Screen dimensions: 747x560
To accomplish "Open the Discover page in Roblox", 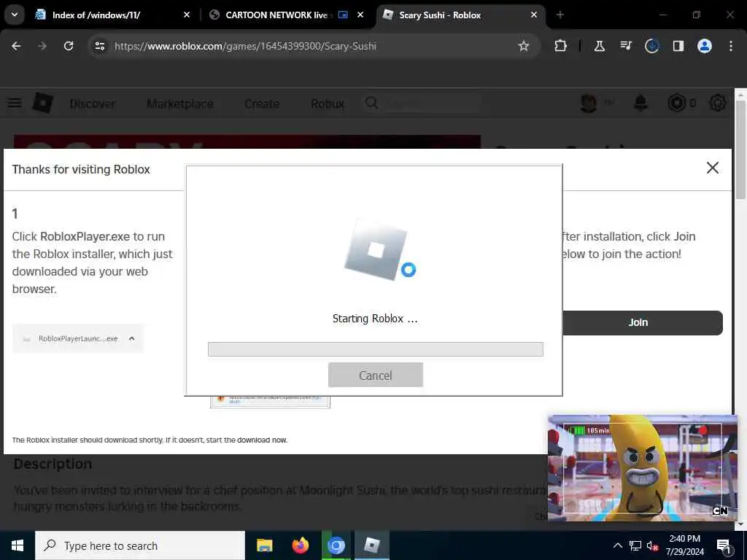I will coord(93,104).
